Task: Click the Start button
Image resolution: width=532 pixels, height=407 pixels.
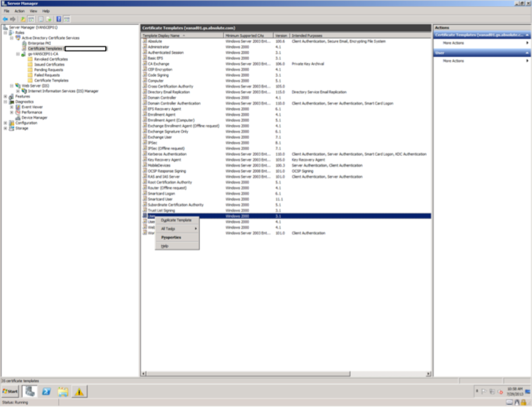Action: coord(10,392)
